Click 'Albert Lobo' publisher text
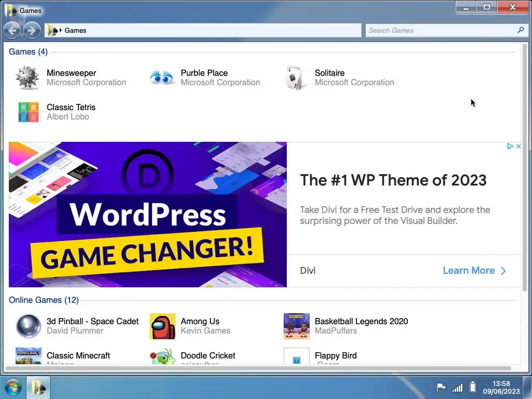The width and height of the screenshot is (532, 399). [x=68, y=117]
